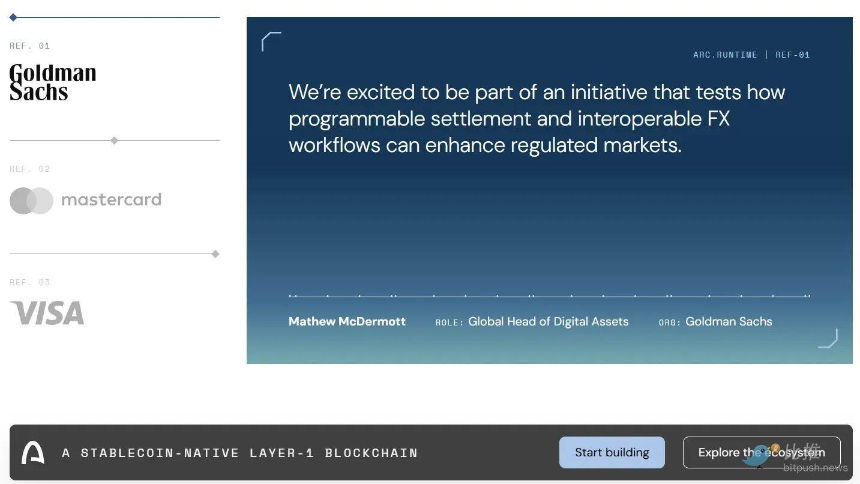Open the Explore the ecosystem link

pyautogui.click(x=761, y=452)
